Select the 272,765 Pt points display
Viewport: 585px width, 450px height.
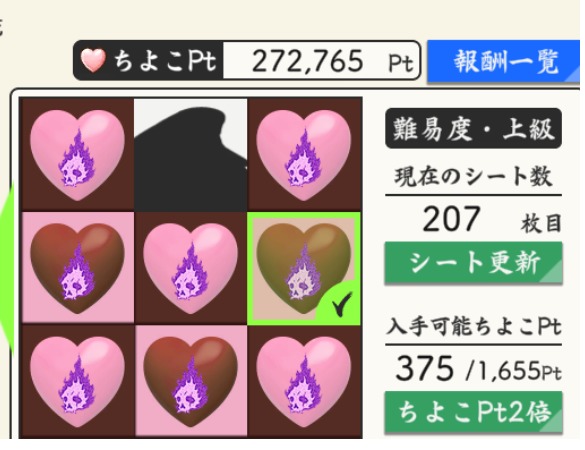point(322,60)
